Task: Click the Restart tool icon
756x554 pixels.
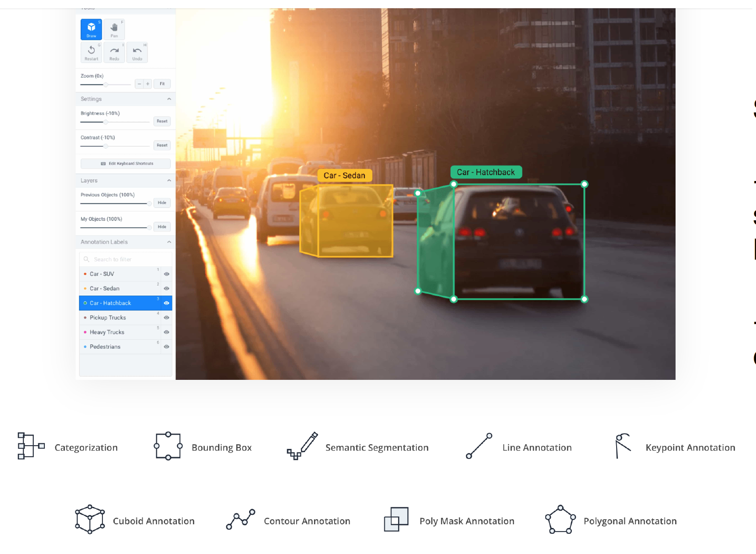Action: pos(91,52)
